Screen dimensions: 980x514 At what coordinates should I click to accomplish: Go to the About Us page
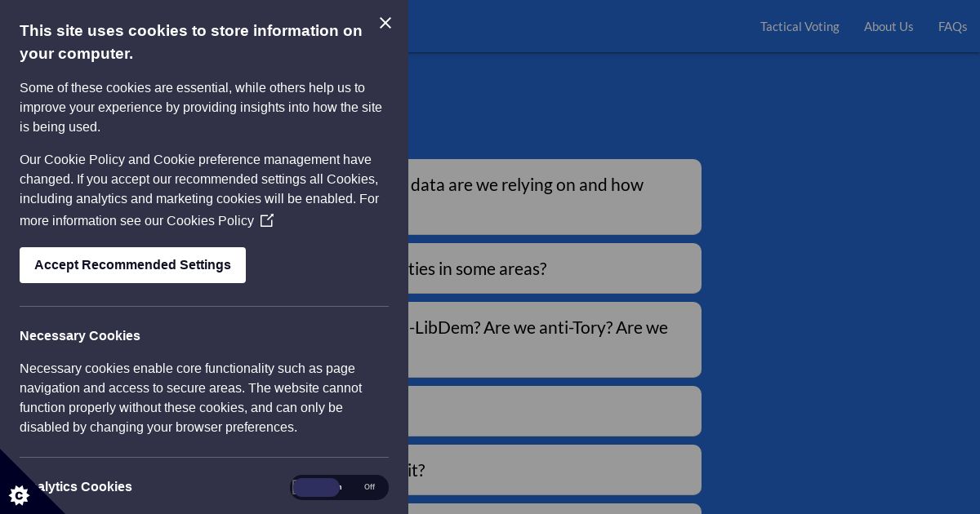(889, 26)
